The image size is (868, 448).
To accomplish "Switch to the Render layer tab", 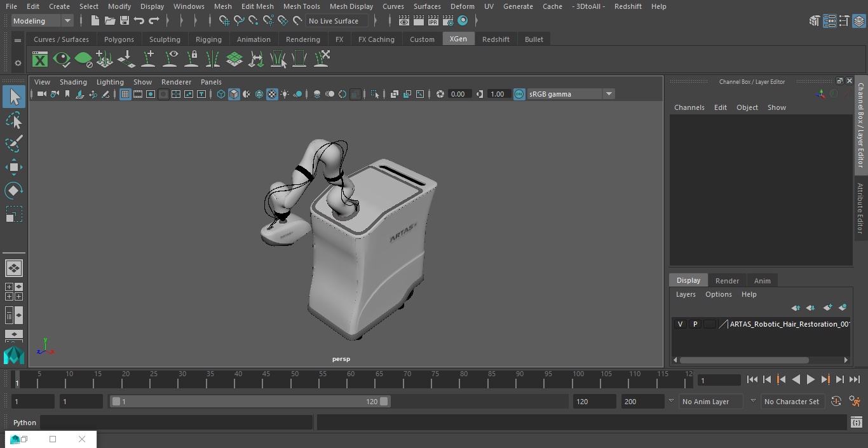I will [x=727, y=281].
